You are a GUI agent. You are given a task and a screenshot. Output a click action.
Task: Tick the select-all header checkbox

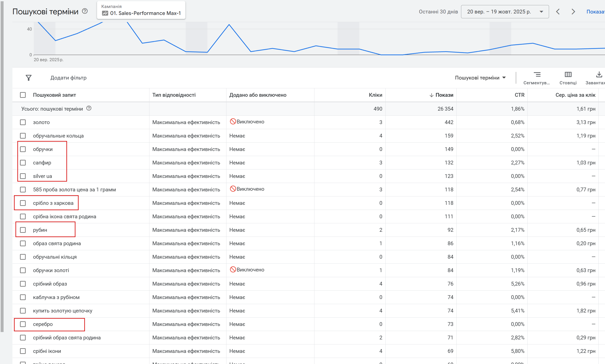[x=23, y=95]
